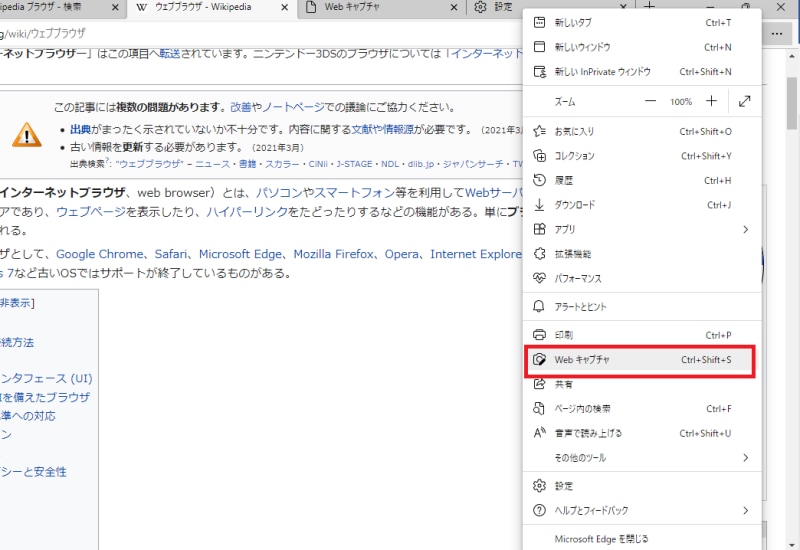Expand the その他のツール submenu
800x550 pixels.
pos(745,458)
